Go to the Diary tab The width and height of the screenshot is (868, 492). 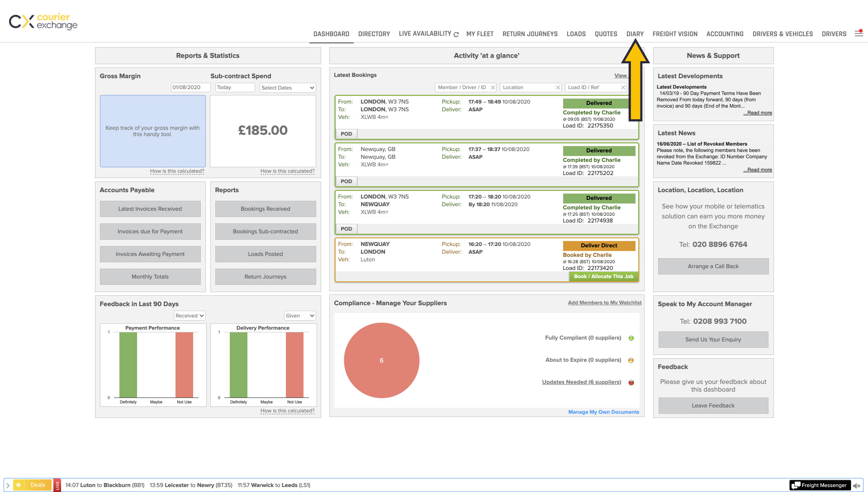point(635,34)
